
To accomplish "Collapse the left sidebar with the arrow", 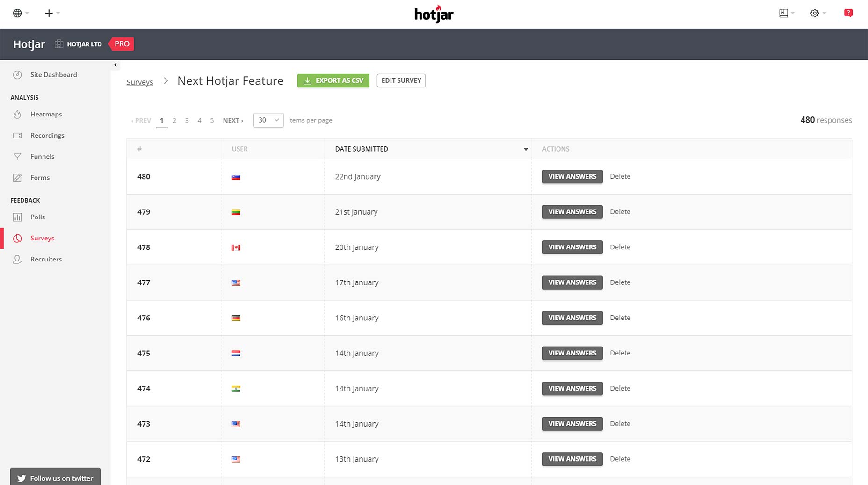I will pyautogui.click(x=115, y=65).
